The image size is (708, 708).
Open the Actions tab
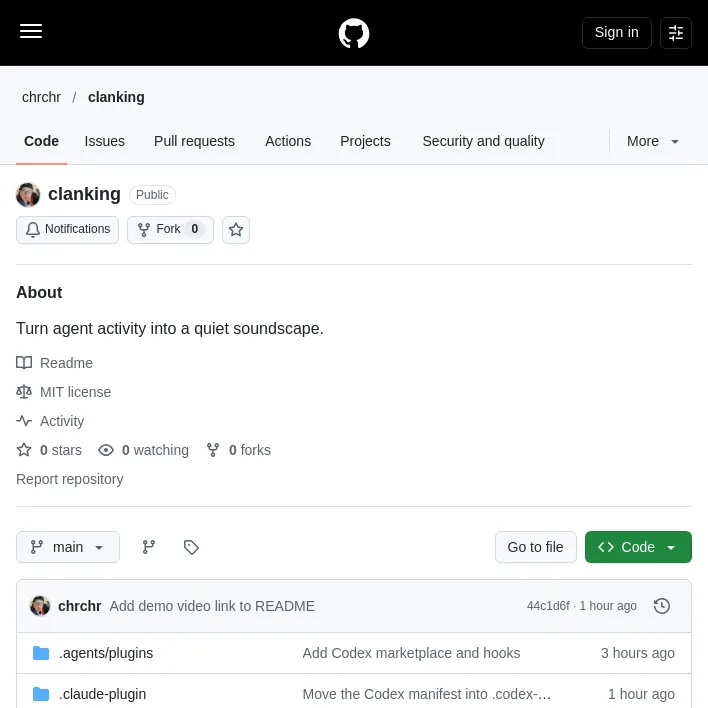(288, 141)
